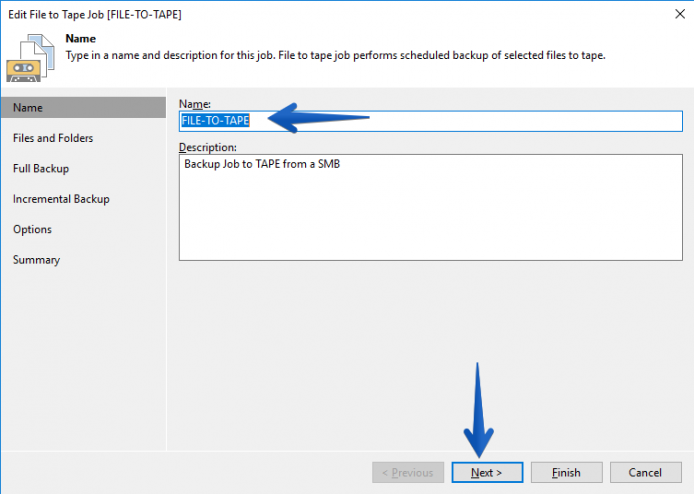Click the Name field label
694x494 pixels.
click(x=195, y=104)
